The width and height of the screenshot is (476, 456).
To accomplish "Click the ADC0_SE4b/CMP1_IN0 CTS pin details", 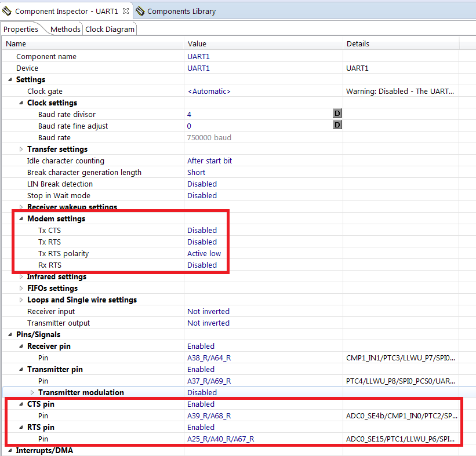I will coord(401,415).
